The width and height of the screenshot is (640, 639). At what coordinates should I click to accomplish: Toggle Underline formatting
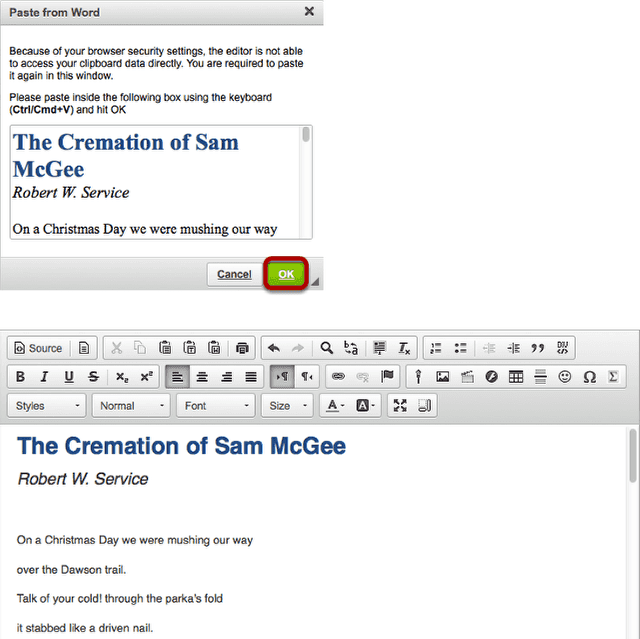coord(69,377)
